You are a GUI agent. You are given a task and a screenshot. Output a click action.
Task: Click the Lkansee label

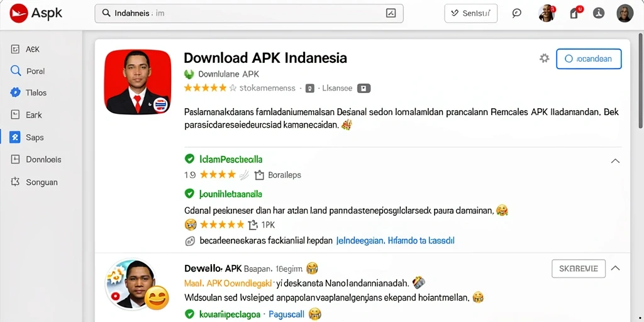click(x=337, y=88)
